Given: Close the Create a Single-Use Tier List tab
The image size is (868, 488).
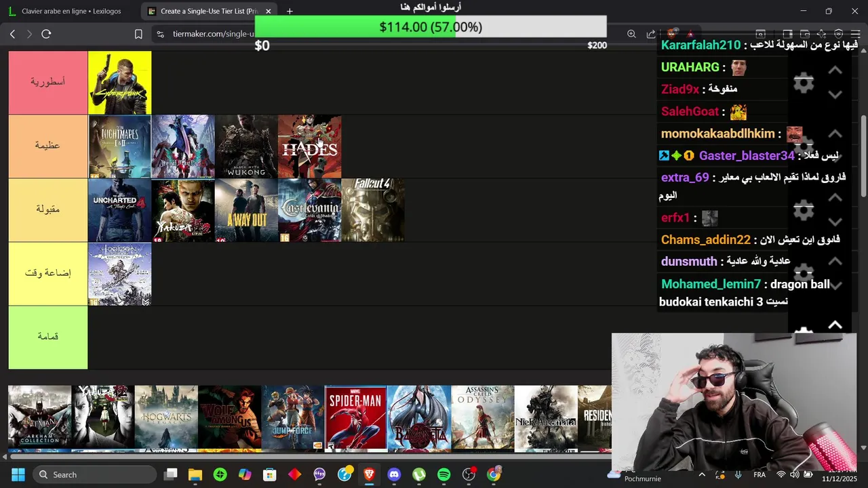Looking at the screenshot, I should (x=269, y=11).
